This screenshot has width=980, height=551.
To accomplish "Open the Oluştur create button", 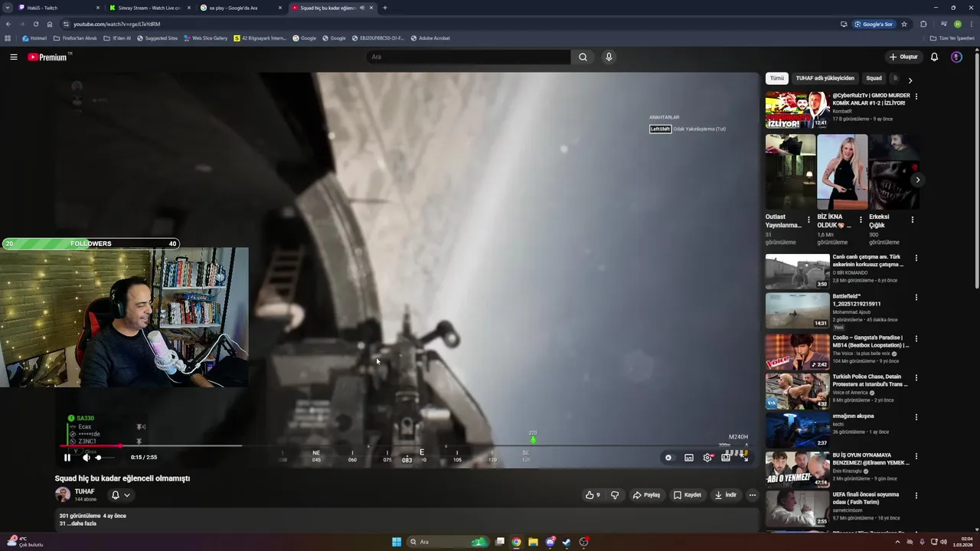I will pos(903,57).
